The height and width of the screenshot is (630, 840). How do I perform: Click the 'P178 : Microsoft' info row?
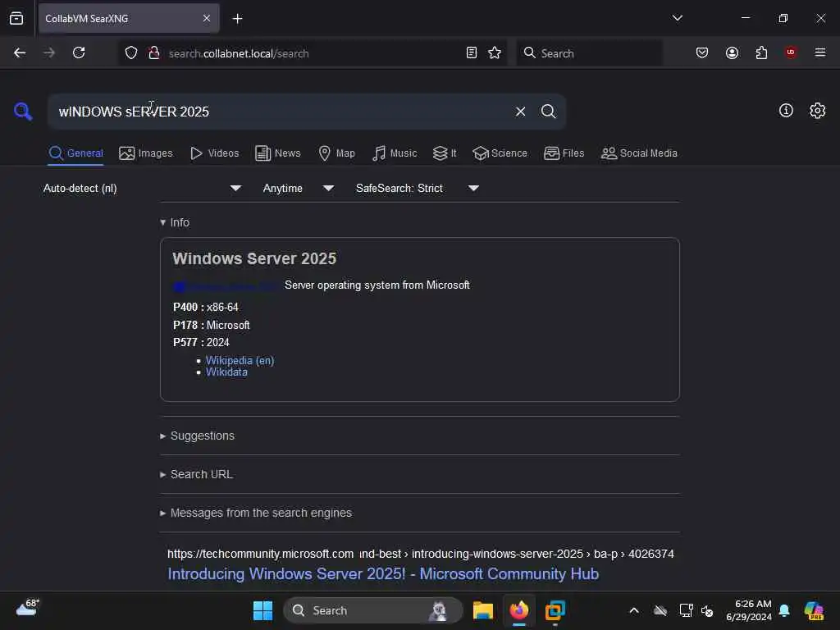coord(211,325)
